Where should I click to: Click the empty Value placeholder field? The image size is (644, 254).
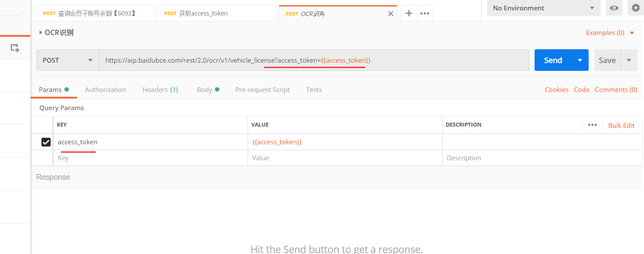click(345, 158)
